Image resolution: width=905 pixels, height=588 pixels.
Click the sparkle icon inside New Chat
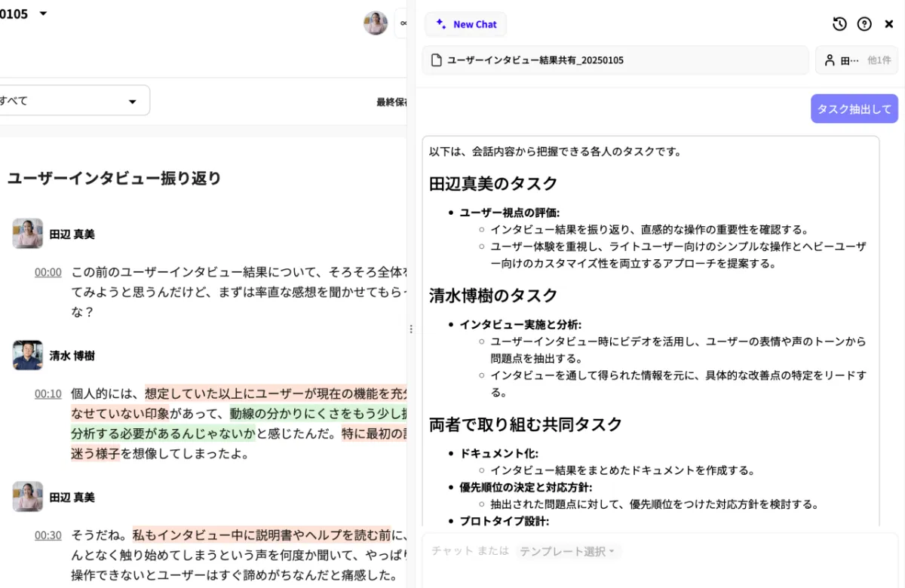pyautogui.click(x=440, y=24)
